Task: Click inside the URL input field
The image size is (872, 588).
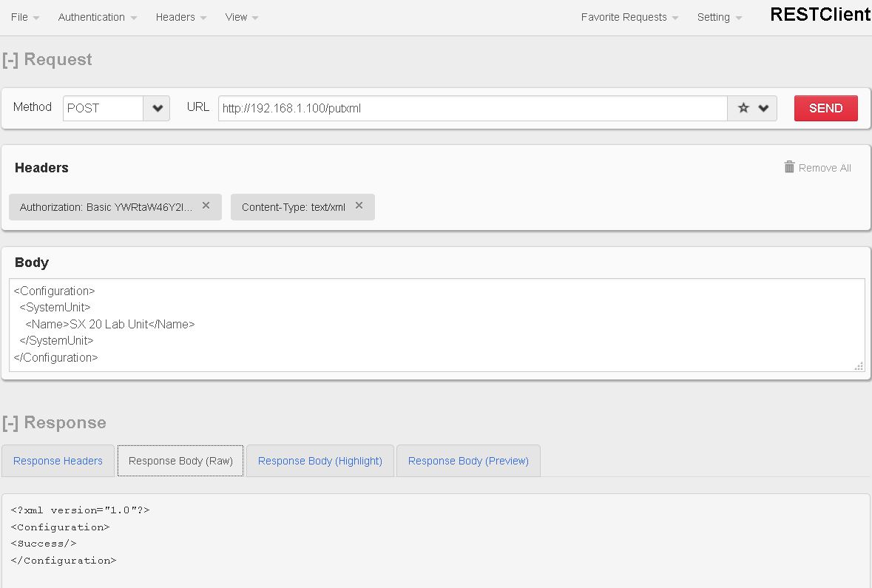Action: point(472,108)
